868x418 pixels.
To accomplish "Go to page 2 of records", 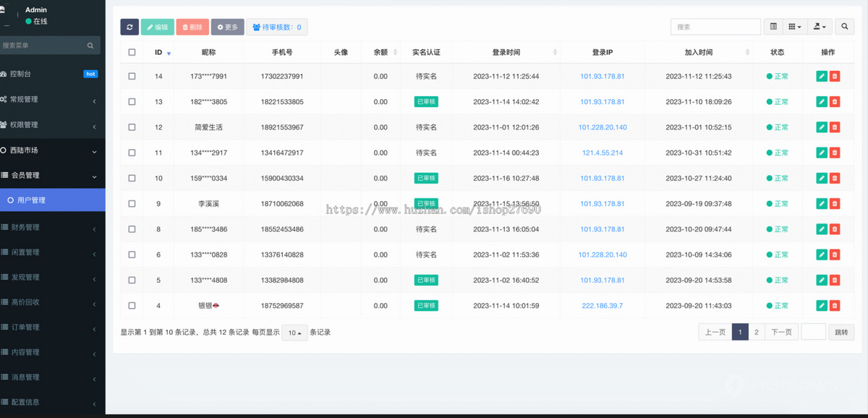I will (756, 332).
